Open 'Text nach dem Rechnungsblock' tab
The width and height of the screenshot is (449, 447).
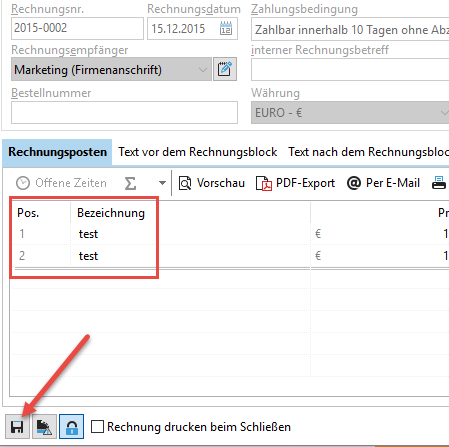tap(368, 152)
